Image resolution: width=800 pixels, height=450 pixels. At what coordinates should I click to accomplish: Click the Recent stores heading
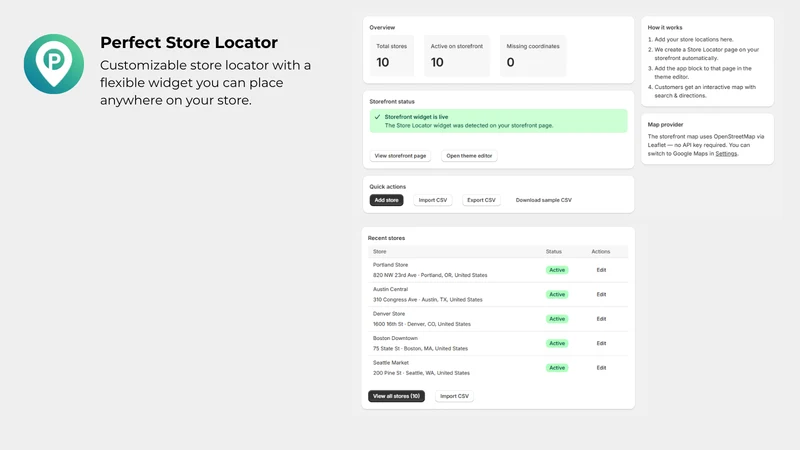point(386,238)
